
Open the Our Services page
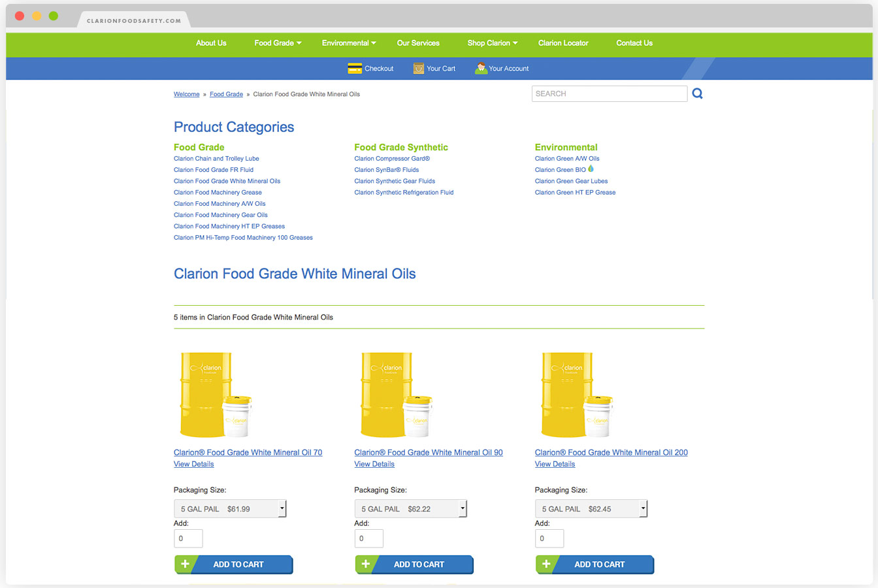tap(418, 43)
